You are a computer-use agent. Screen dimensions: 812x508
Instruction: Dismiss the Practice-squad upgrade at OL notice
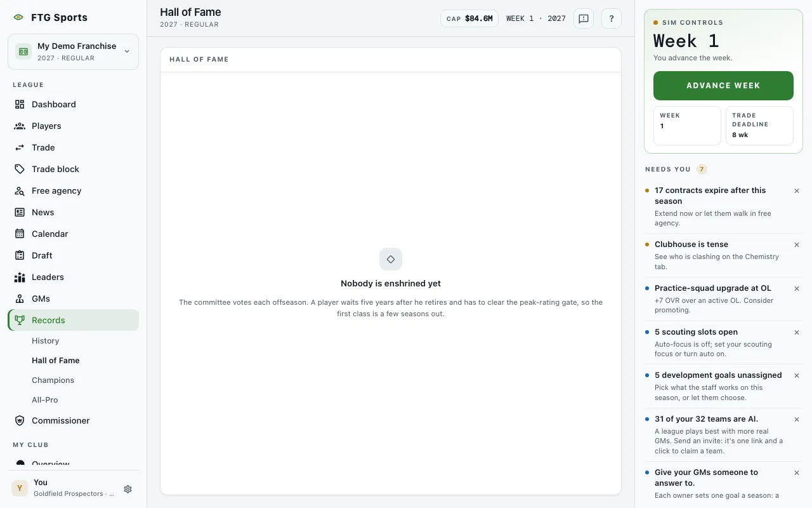point(797,288)
